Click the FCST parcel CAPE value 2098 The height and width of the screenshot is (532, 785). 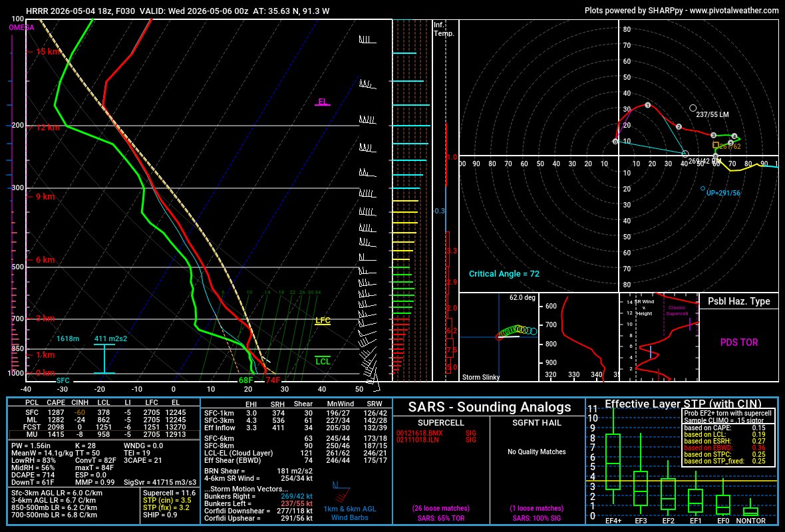pyautogui.click(x=56, y=427)
